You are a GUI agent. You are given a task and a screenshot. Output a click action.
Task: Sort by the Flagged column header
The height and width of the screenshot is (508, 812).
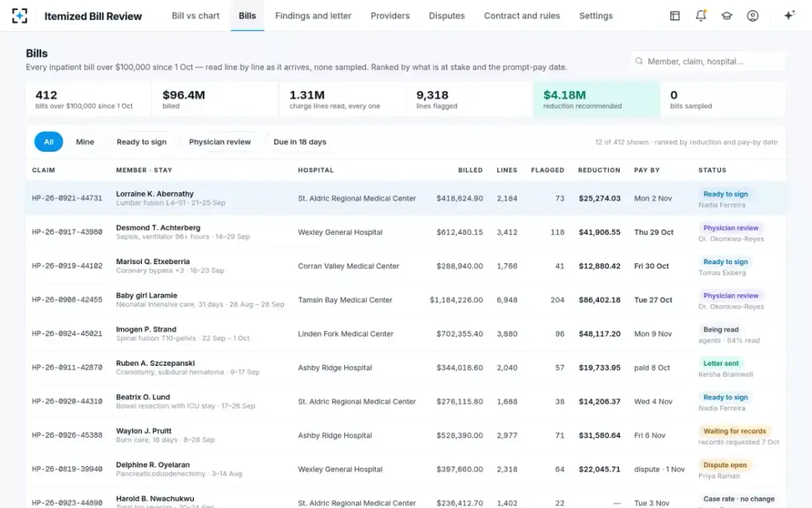click(547, 170)
